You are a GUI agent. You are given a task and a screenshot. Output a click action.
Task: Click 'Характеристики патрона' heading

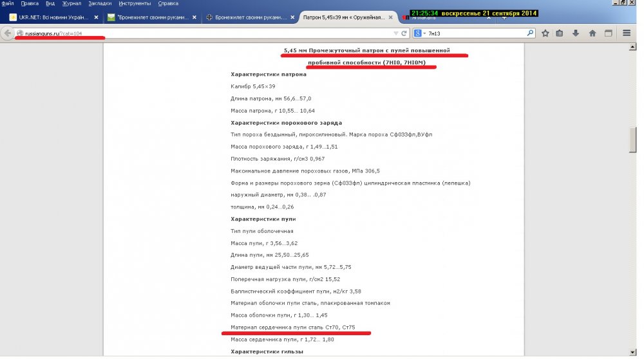click(x=269, y=74)
